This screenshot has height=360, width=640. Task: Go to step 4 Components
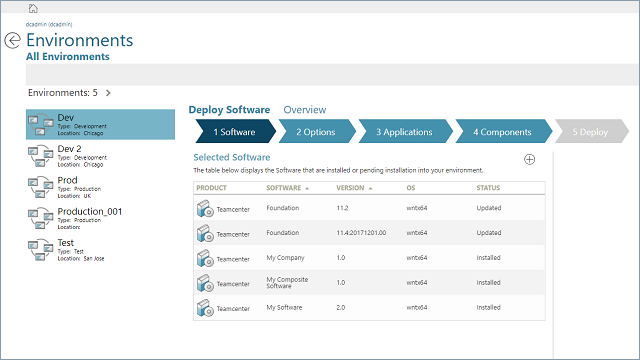[x=503, y=131]
